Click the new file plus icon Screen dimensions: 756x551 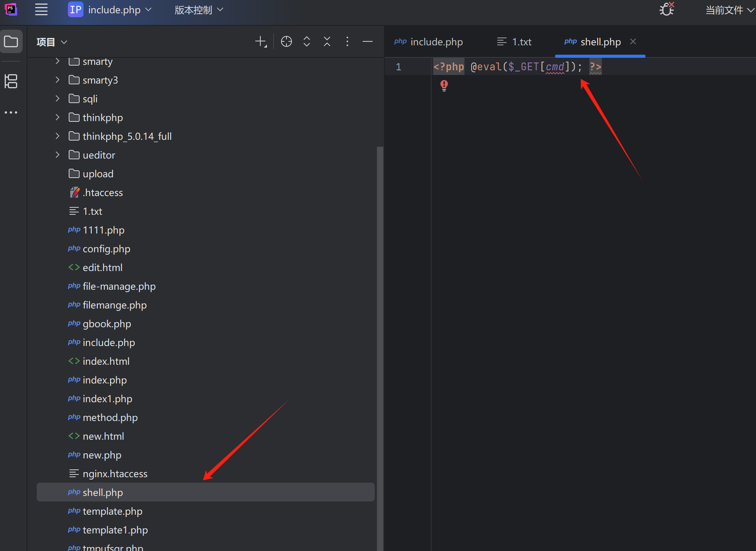[x=261, y=41]
